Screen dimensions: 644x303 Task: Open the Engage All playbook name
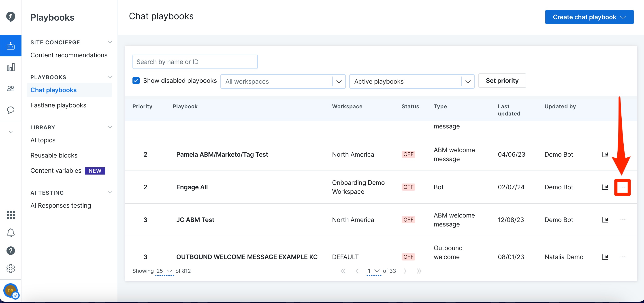tap(192, 187)
